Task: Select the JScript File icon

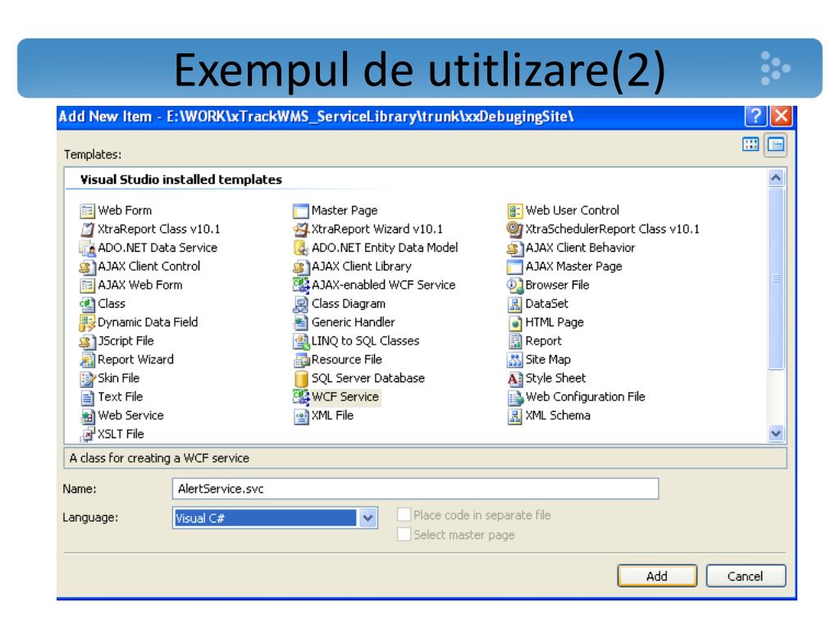Action: pos(87,342)
